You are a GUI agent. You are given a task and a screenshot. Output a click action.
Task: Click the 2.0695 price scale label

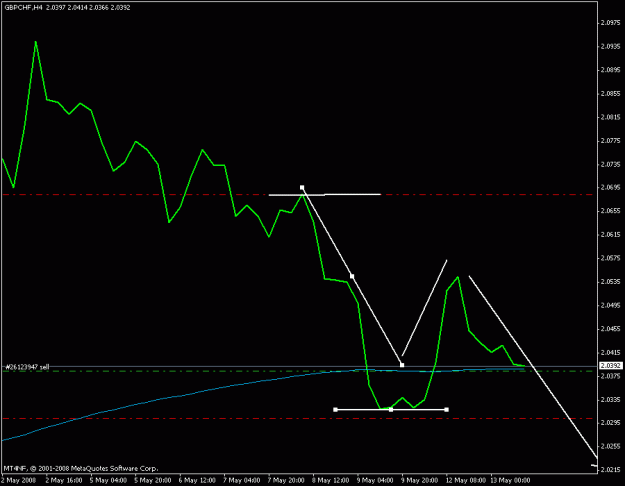coord(611,187)
